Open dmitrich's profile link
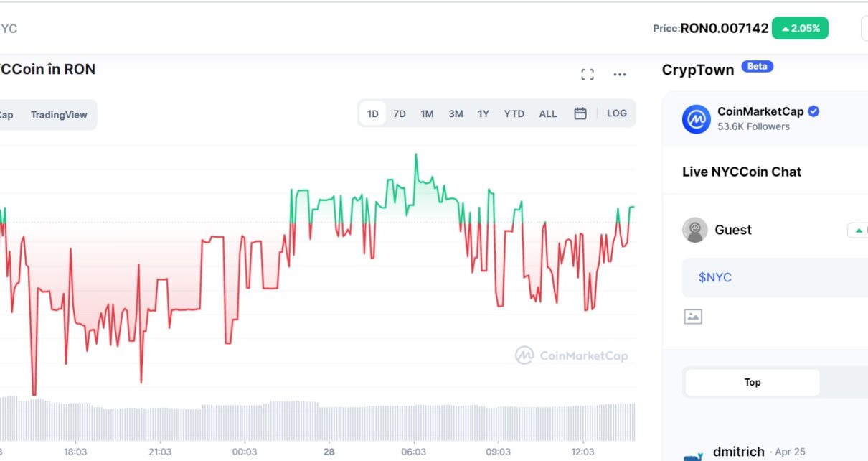The height and width of the screenshot is (461, 868). pyautogui.click(x=739, y=452)
